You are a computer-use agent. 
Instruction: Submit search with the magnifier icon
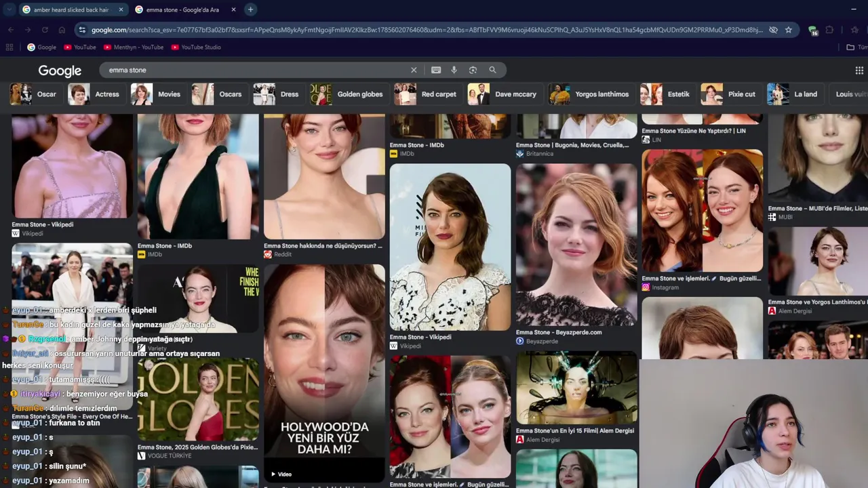coord(493,70)
